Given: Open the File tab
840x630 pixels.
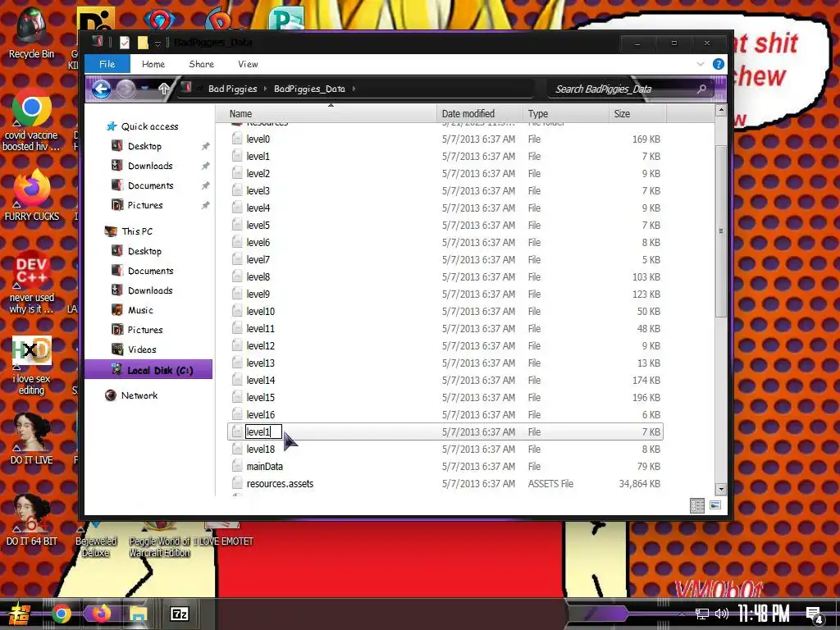Looking at the screenshot, I should (x=107, y=64).
